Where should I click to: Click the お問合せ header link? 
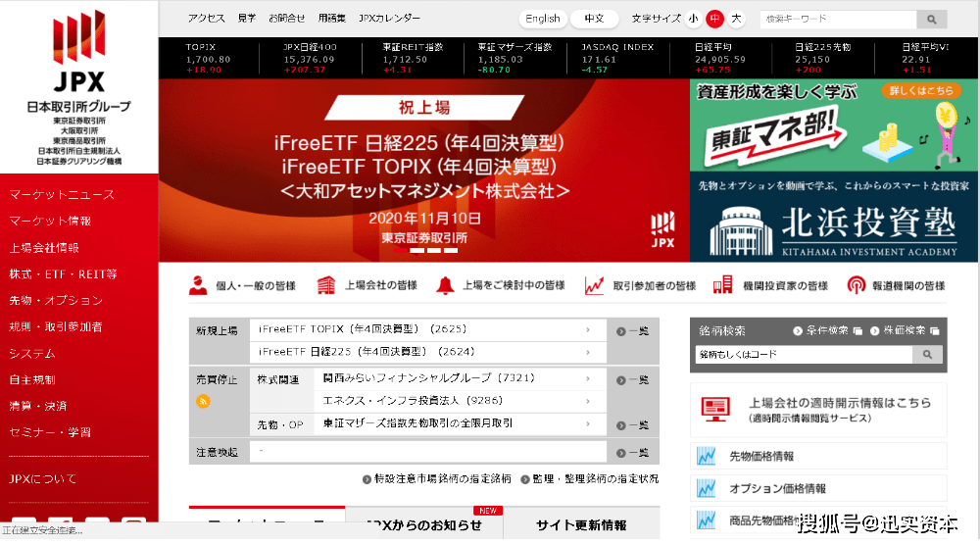(x=287, y=18)
